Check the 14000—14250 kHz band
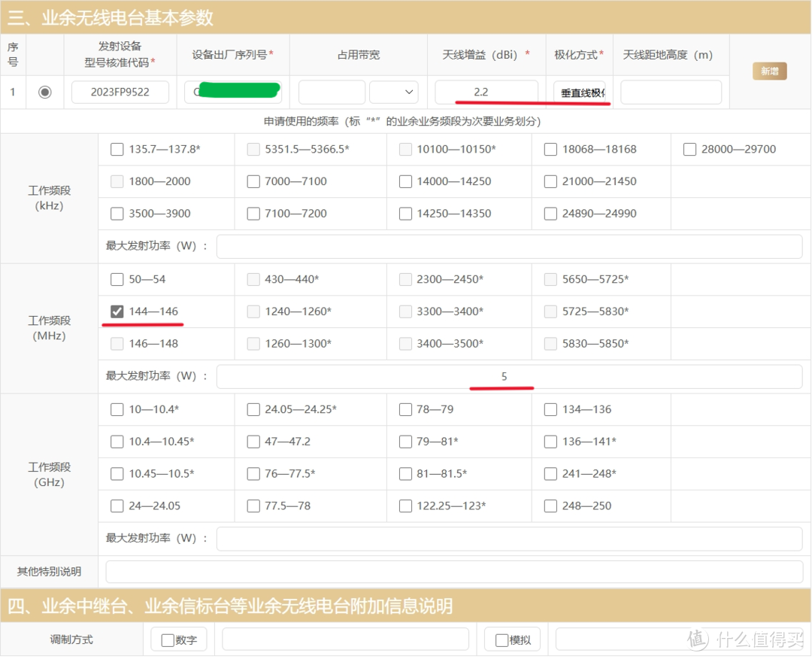This screenshot has width=812, height=659. point(404,181)
